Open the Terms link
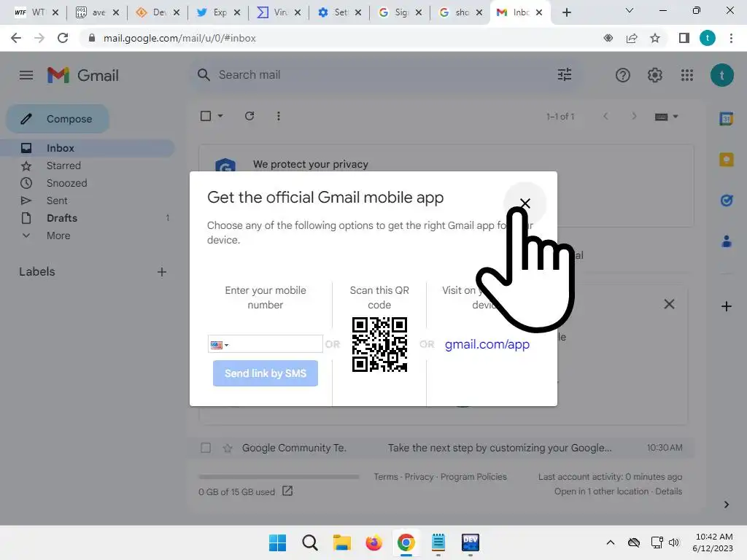 (386, 477)
